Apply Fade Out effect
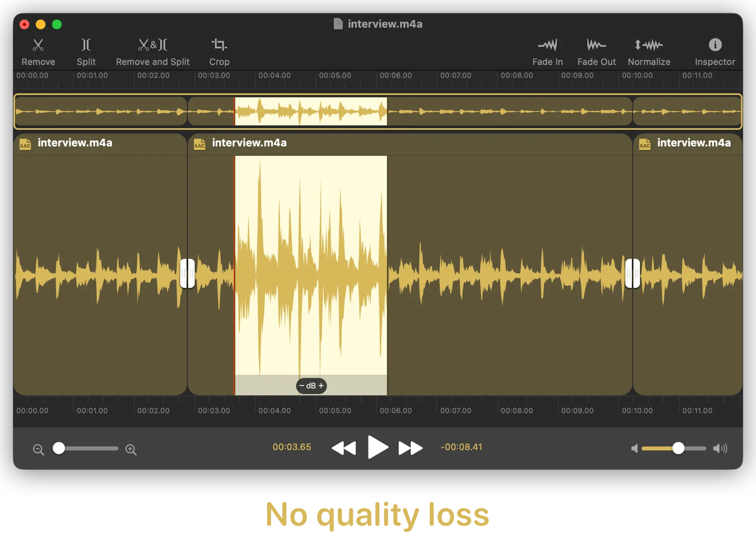The image size is (756, 556). click(596, 51)
